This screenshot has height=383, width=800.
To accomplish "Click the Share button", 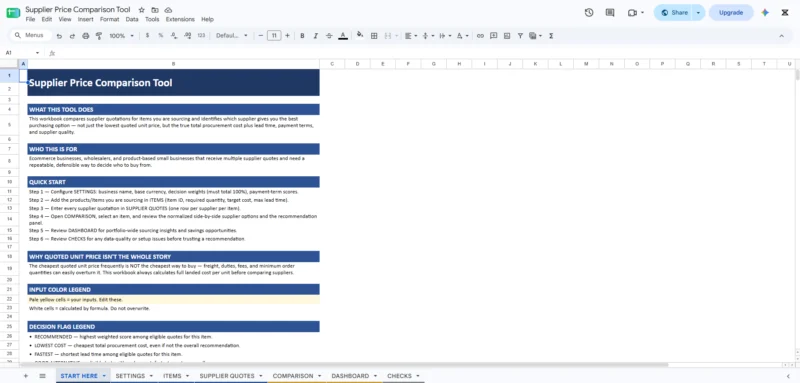I will pyautogui.click(x=674, y=13).
